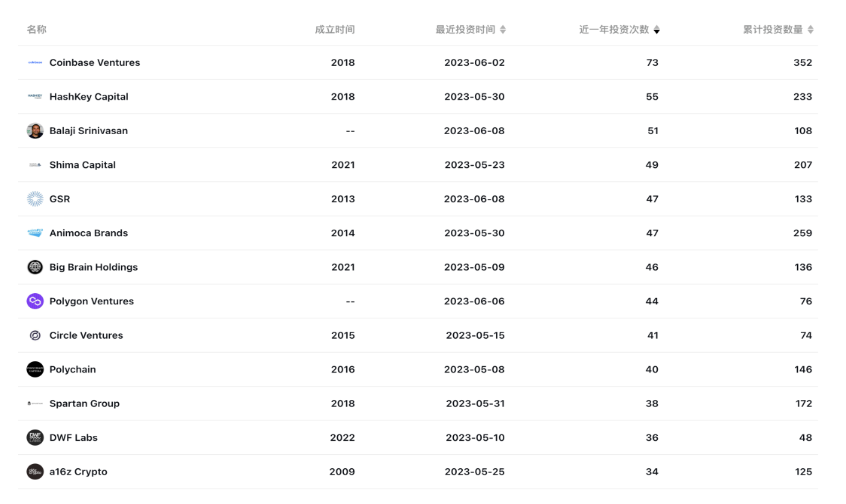The height and width of the screenshot is (504, 846).
Task: Click DWF Labs' total count 48
Action: [806, 437]
